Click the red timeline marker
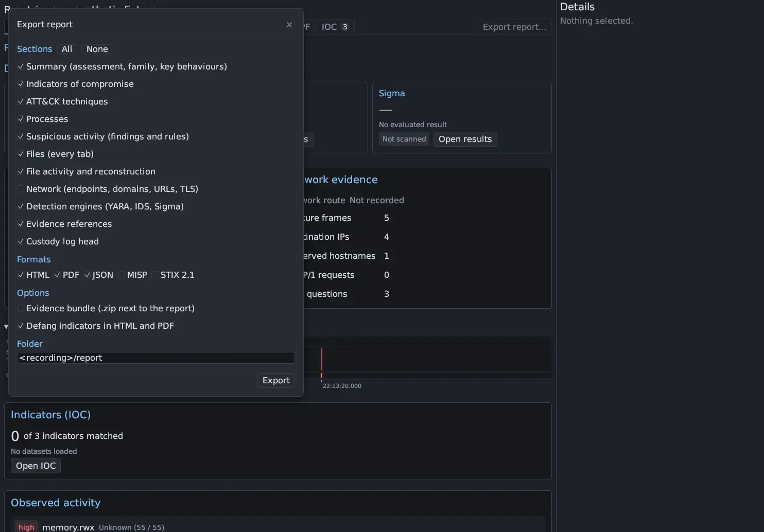The height and width of the screenshot is (532, 764). [321, 360]
